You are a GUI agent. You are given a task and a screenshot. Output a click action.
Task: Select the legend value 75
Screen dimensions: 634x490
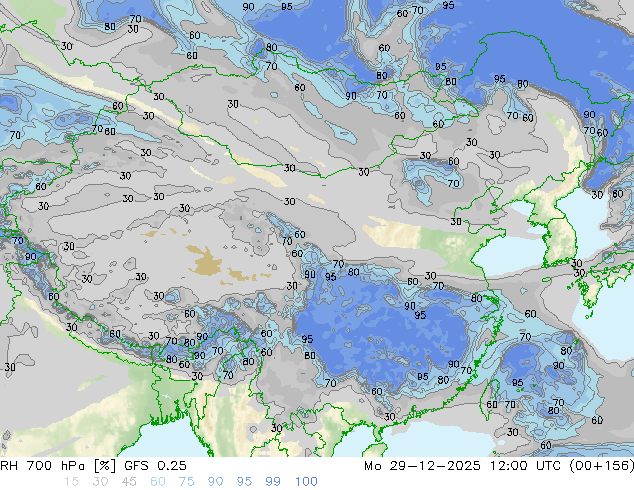point(186,482)
